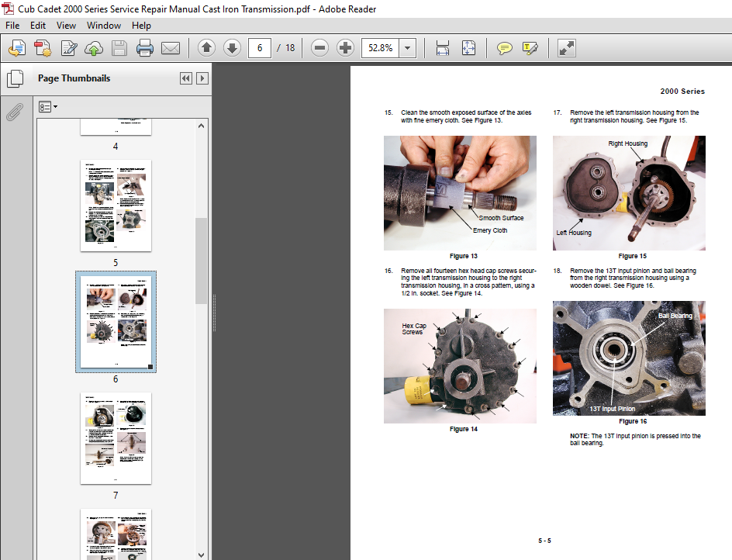Click step 17 text about left housing

tap(634, 116)
